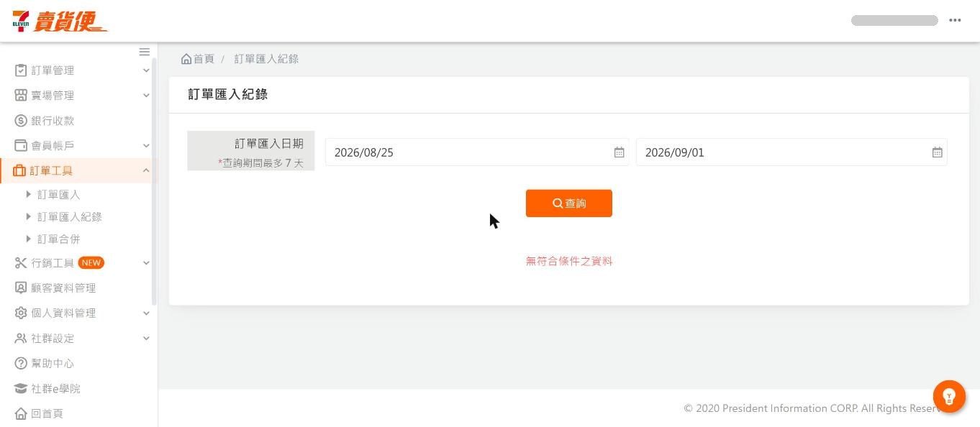Viewport: 980px width, 427px height.
Task: Click the blurred account name in header
Action: click(894, 20)
